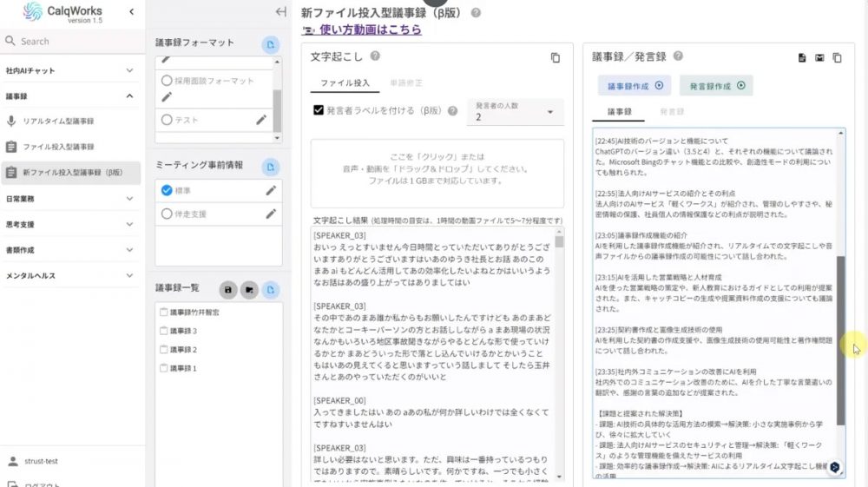The height and width of the screenshot is (487, 868).
Task: Select the 標準 meeting info option
Action: click(x=167, y=190)
